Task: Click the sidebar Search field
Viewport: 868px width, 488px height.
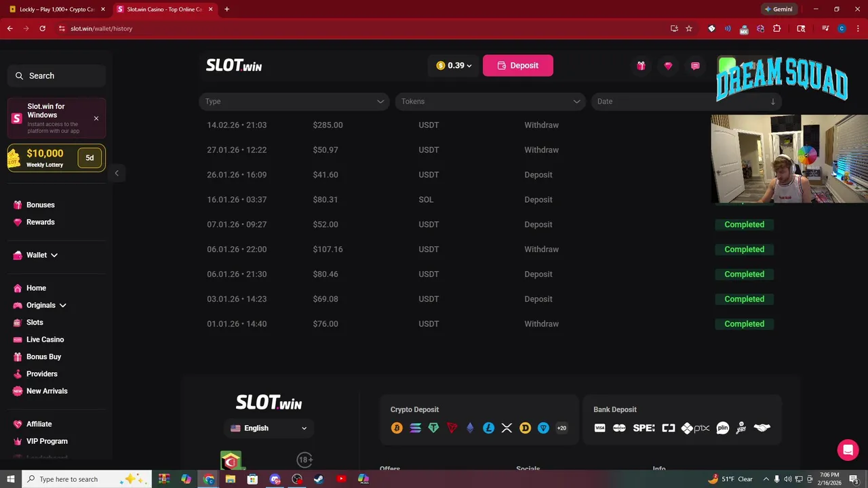Action: (56, 76)
